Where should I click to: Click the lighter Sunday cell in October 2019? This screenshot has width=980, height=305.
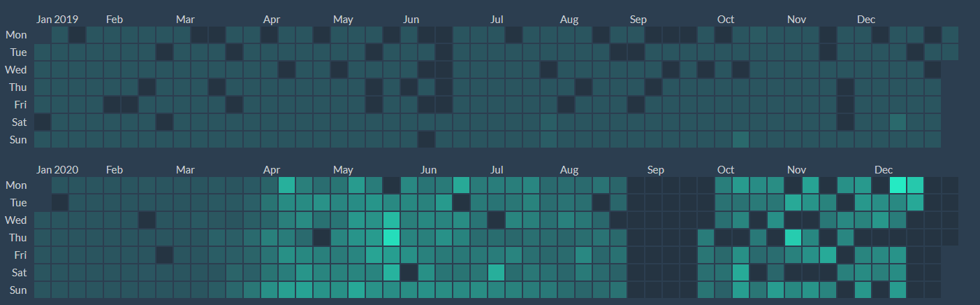pos(740,139)
